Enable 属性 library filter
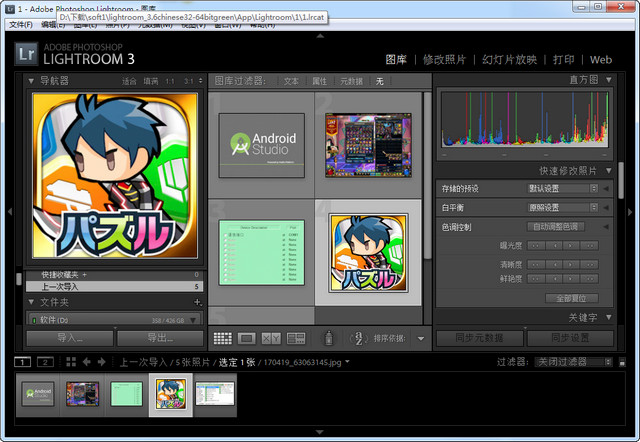 point(319,81)
